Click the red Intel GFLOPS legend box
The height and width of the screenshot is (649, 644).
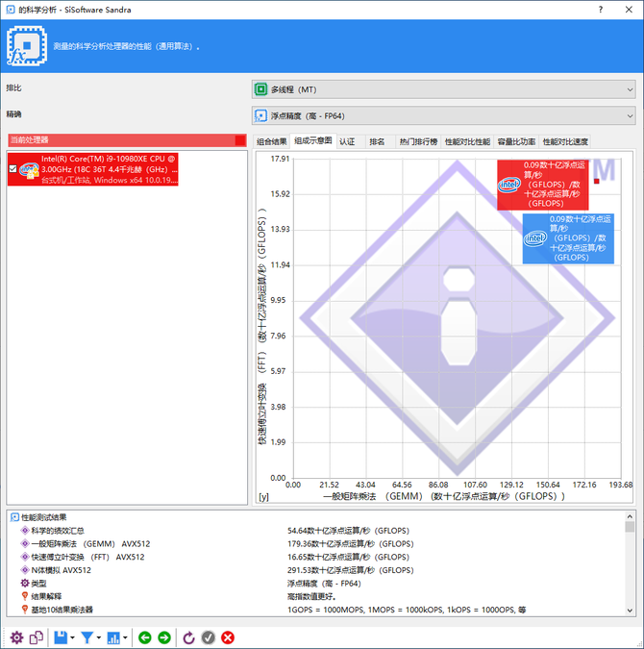543,185
